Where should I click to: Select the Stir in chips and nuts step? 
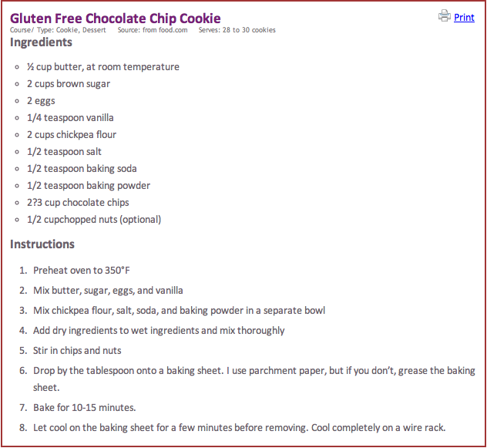[x=77, y=351]
